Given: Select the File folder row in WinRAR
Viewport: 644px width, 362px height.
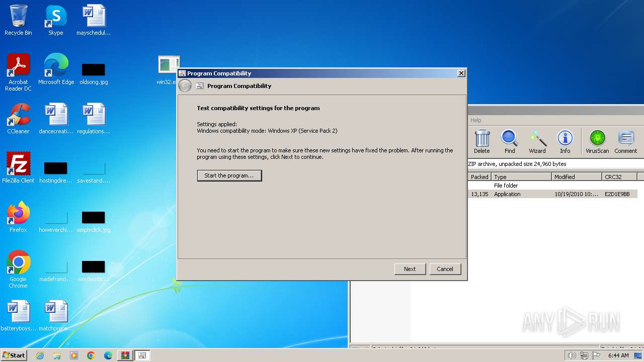Looking at the screenshot, I should [x=552, y=186].
